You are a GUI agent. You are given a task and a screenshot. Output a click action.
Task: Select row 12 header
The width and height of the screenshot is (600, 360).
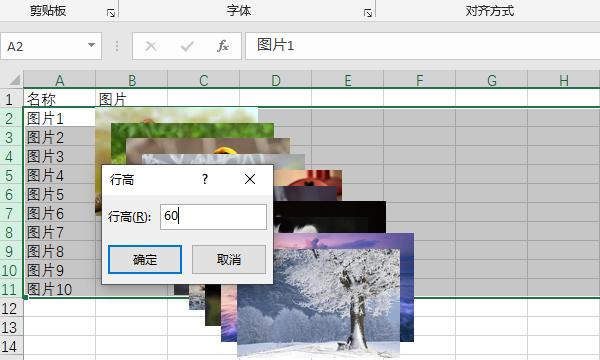point(11,308)
